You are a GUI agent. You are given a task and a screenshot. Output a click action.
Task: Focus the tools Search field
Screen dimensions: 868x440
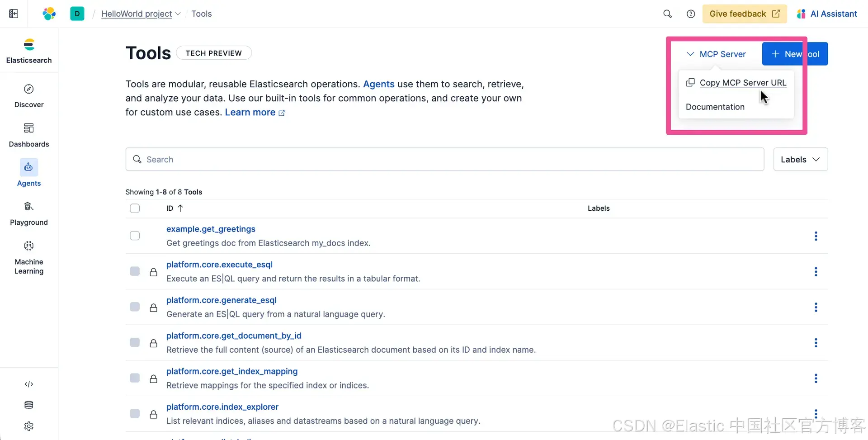click(445, 159)
